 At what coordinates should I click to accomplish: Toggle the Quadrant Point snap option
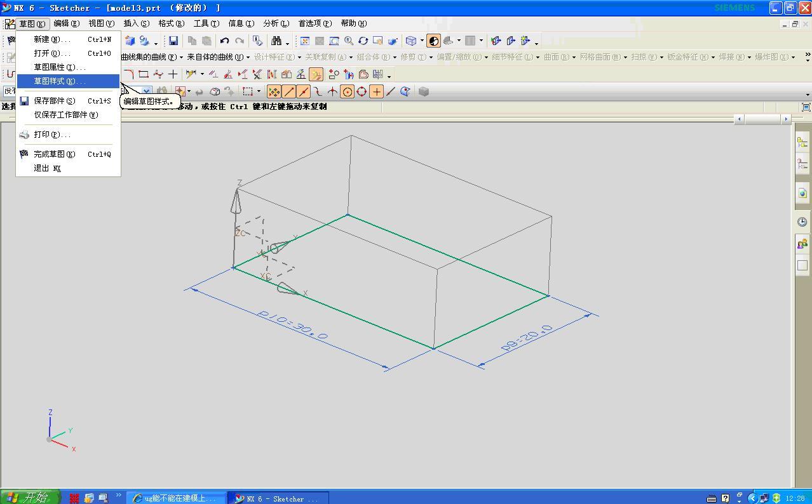362,91
